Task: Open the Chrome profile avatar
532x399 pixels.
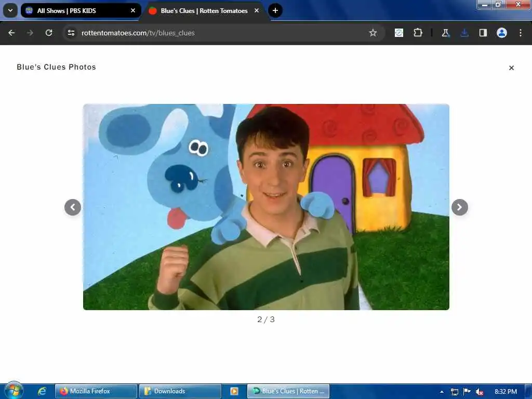Action: (x=502, y=33)
